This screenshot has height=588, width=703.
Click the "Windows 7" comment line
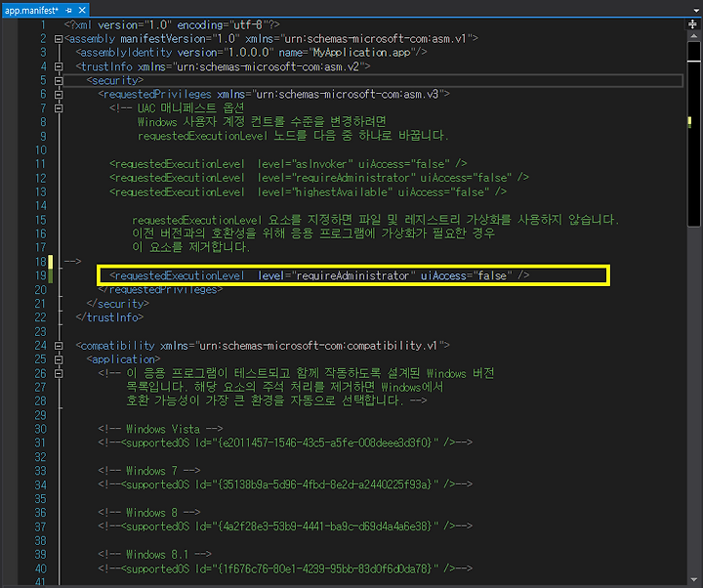149,471
